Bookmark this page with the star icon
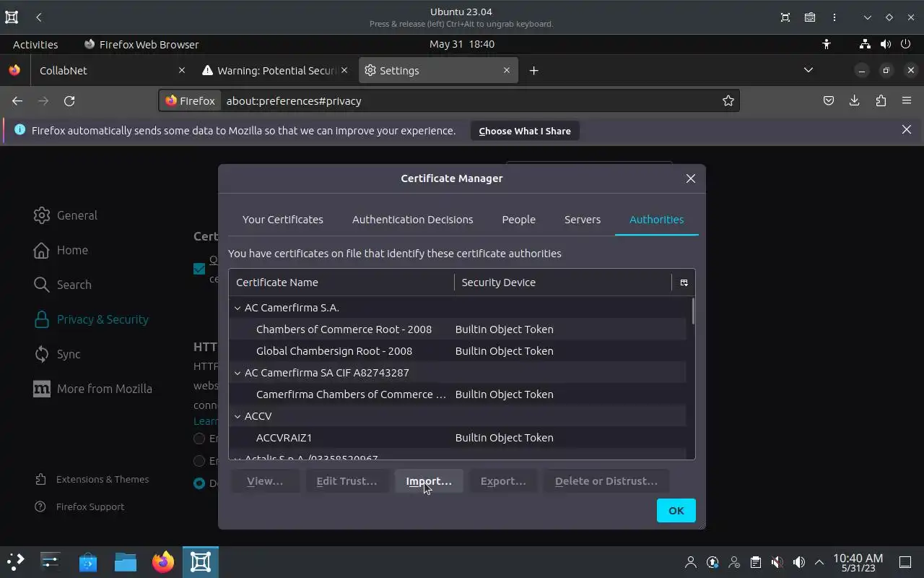The width and height of the screenshot is (924, 578). point(728,101)
